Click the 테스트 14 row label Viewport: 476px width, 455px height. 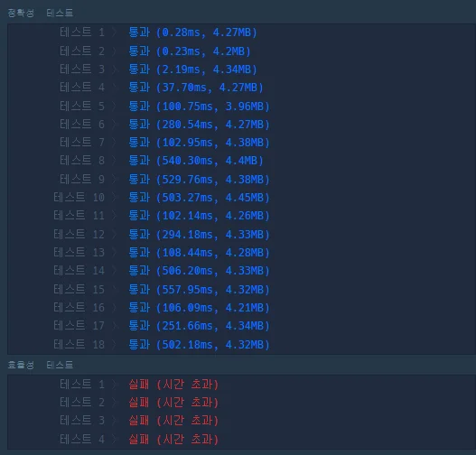click(x=79, y=271)
